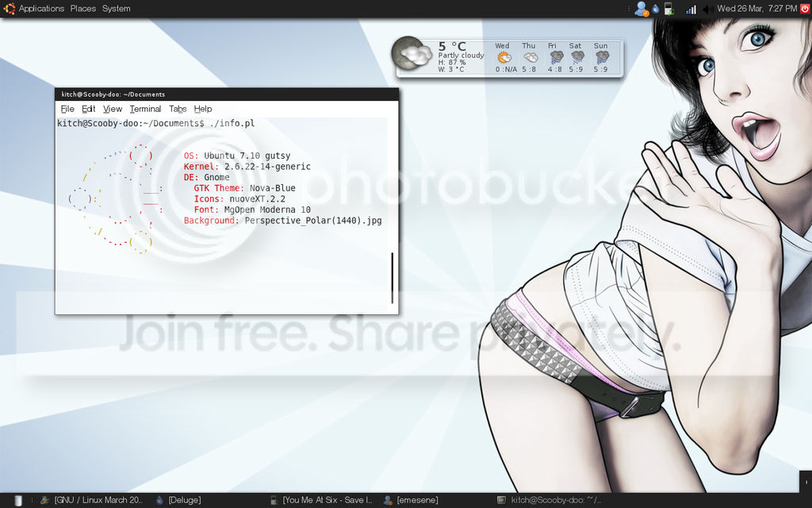
Task: Select Thursday forecast icon in weather widget
Action: [530, 57]
